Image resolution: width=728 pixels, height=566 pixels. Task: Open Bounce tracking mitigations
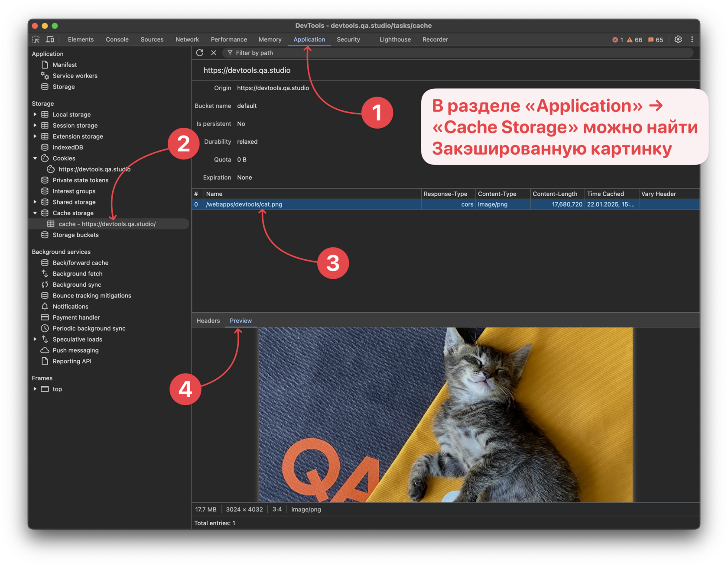[x=92, y=295]
